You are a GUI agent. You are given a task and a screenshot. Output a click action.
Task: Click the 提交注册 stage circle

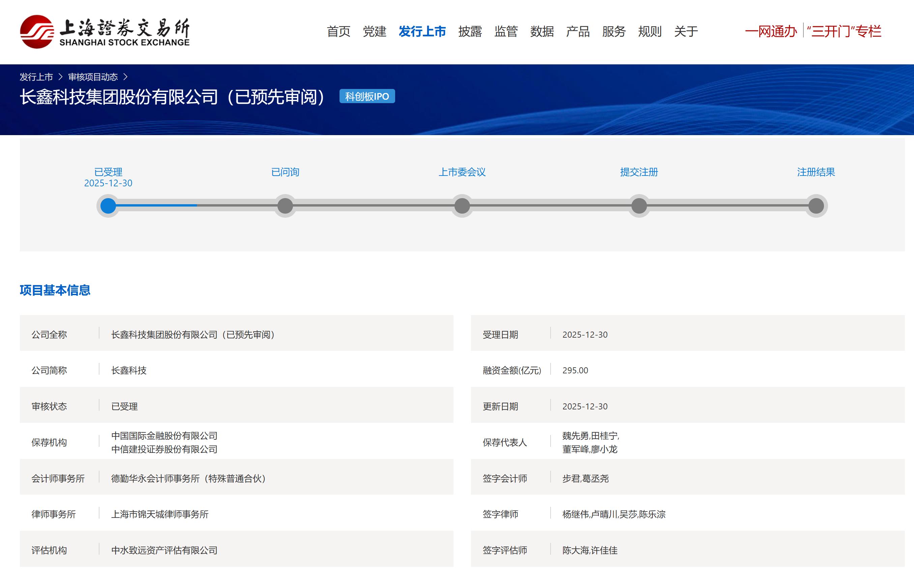(639, 206)
